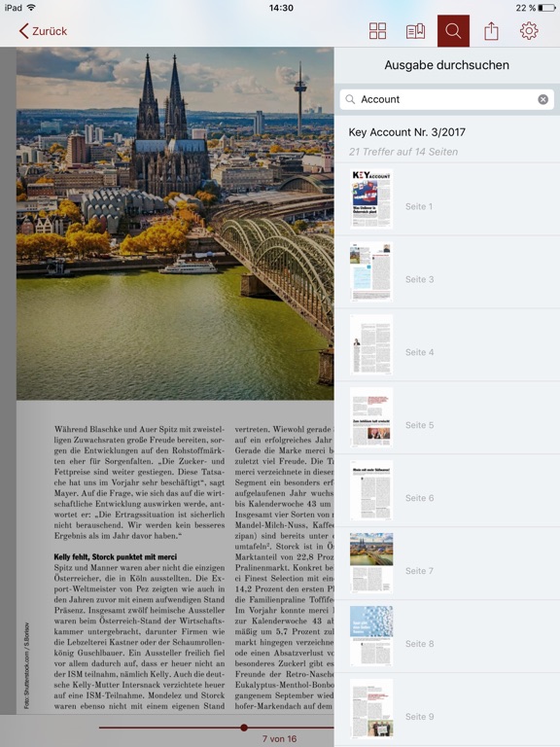Image resolution: width=560 pixels, height=747 pixels.
Task: Go back with the Zurück button
Action: click(43, 31)
